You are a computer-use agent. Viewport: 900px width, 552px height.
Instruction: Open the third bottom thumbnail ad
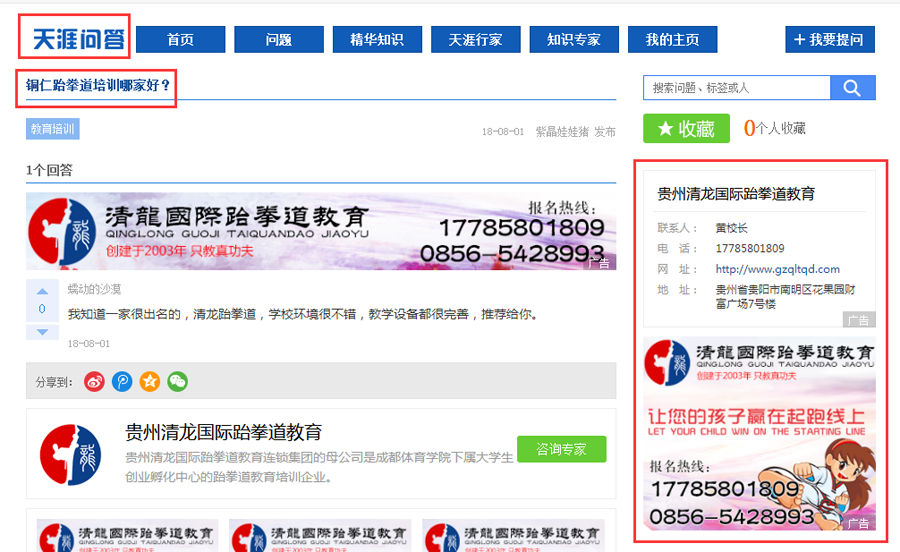(x=513, y=536)
